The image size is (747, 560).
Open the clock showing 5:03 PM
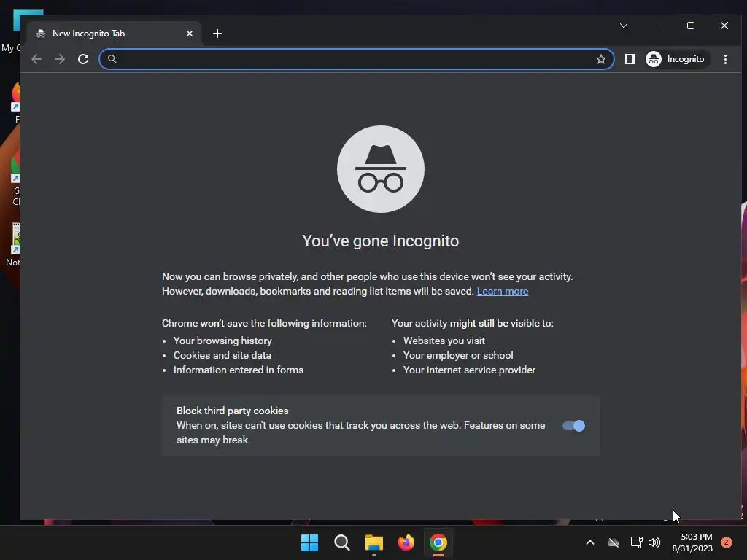(x=692, y=542)
